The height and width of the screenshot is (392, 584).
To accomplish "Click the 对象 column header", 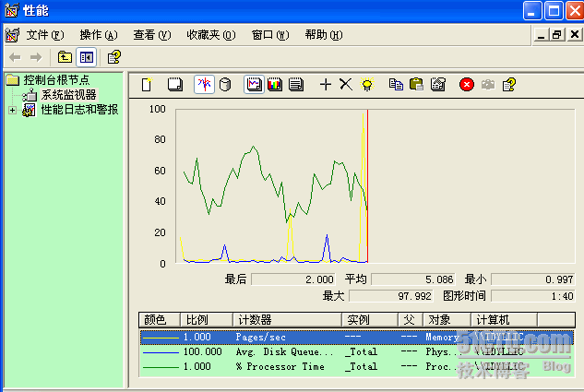I will [447, 320].
